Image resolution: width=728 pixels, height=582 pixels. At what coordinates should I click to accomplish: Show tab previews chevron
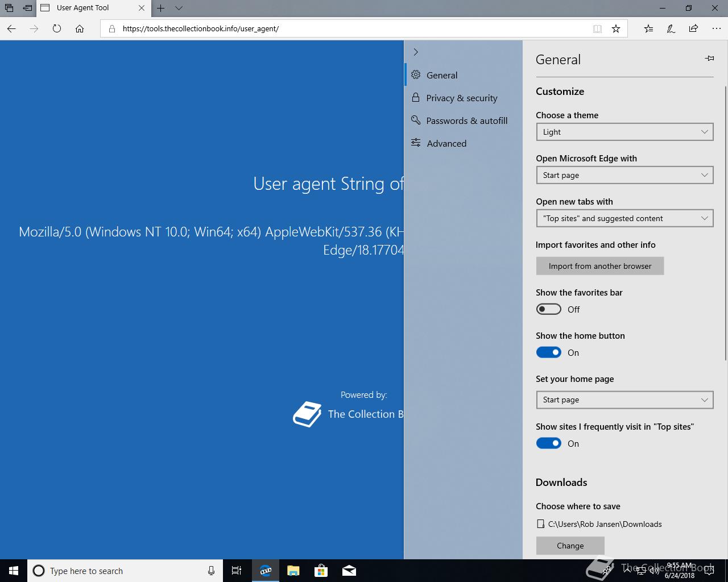pos(179,8)
